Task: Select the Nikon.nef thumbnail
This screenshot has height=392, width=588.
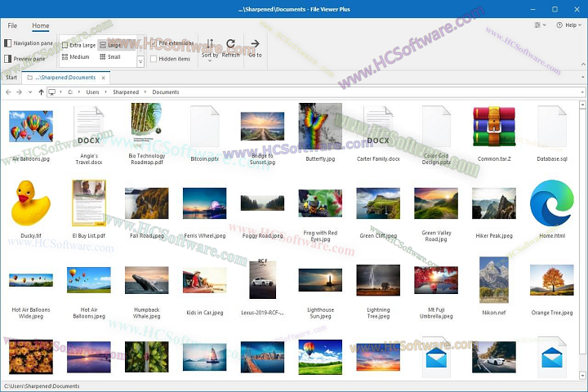Action: (494, 280)
